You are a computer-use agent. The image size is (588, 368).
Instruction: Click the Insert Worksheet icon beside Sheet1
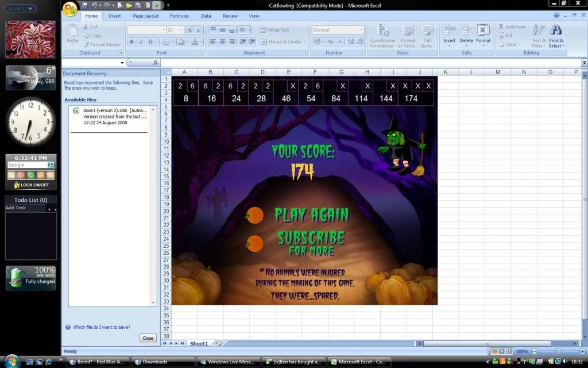point(218,343)
